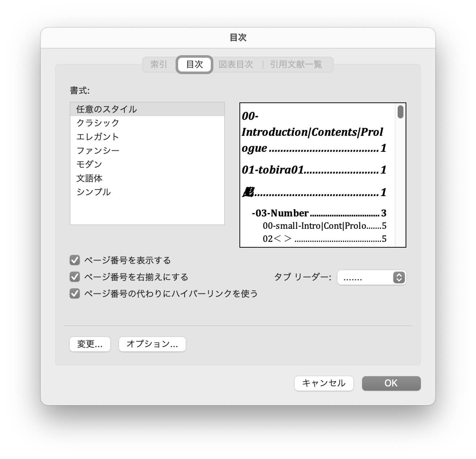Uncheck ページ番号を右揃えにする

[75, 277]
